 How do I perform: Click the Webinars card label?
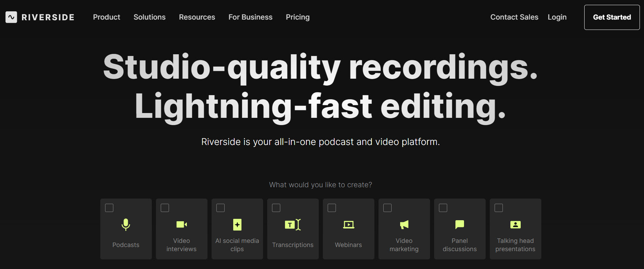click(349, 245)
